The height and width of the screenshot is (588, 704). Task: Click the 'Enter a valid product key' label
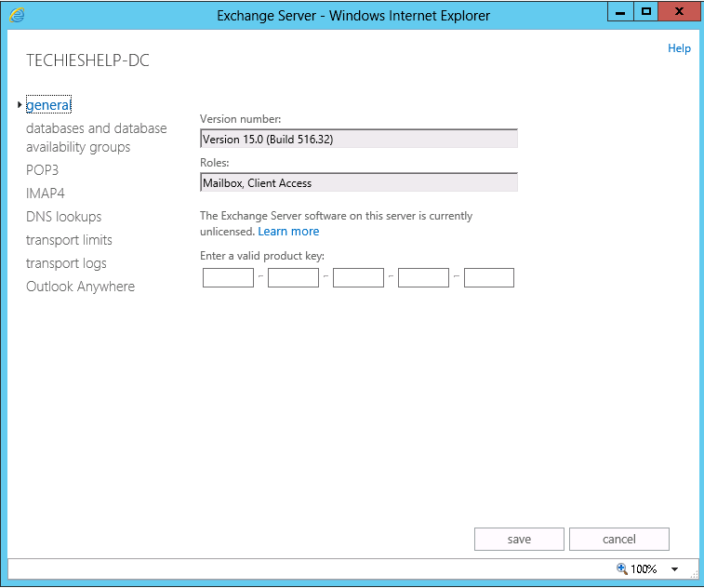(262, 256)
